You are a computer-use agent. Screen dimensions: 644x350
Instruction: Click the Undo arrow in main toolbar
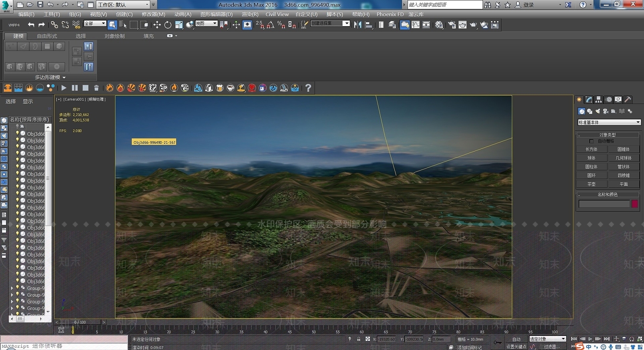click(x=31, y=25)
